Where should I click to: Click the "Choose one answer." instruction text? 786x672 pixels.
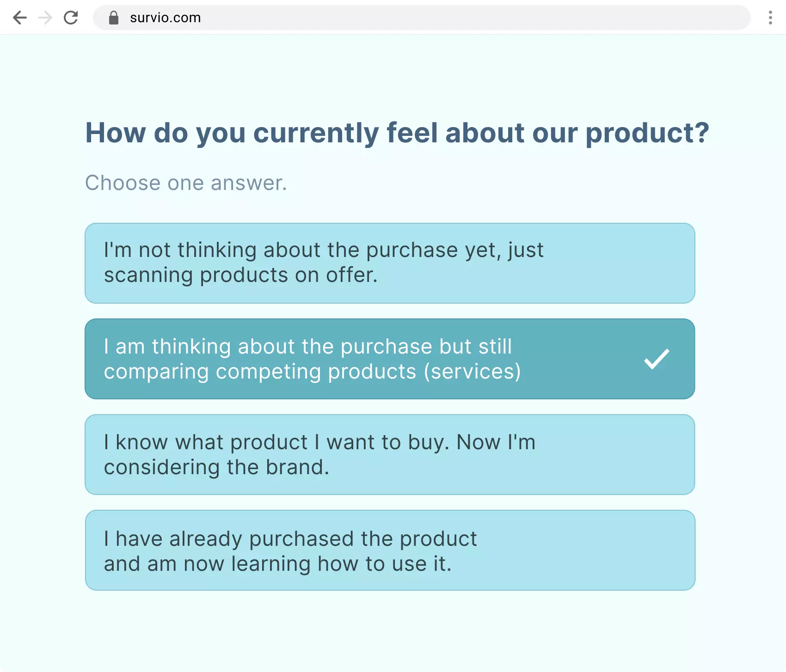coord(186,183)
